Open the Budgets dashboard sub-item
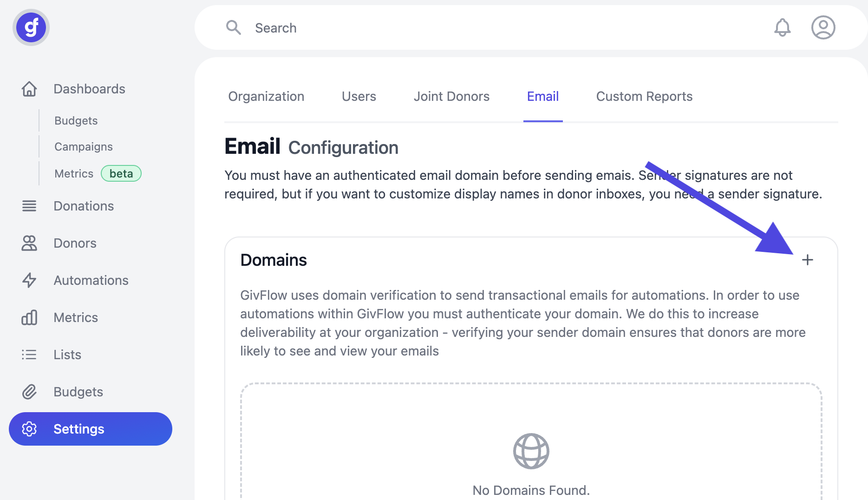The height and width of the screenshot is (500, 868). (x=76, y=121)
